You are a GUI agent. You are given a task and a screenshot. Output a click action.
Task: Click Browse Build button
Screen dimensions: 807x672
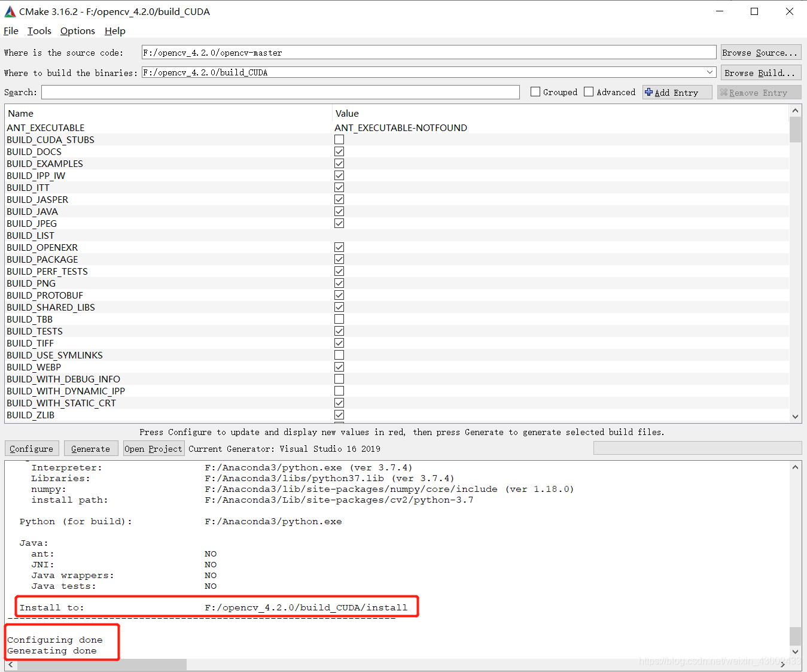tap(761, 72)
